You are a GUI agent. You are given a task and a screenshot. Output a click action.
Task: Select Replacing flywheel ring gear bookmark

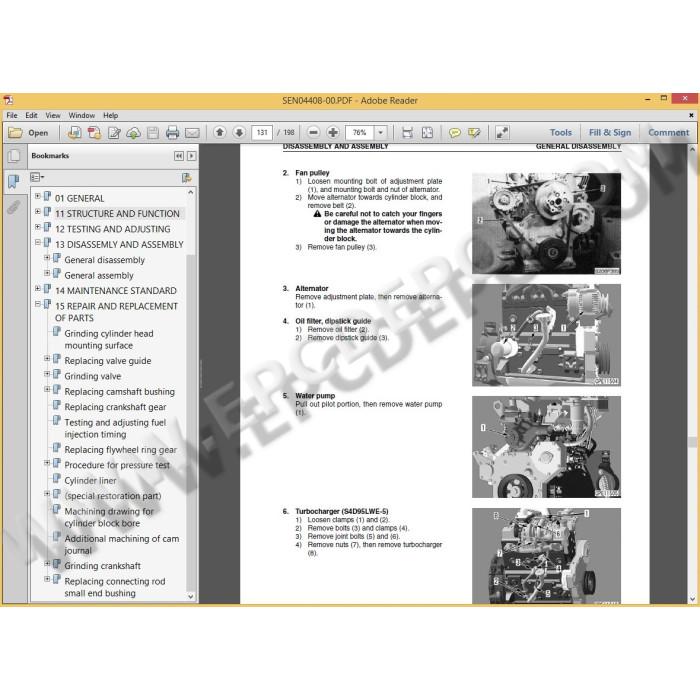point(121,450)
